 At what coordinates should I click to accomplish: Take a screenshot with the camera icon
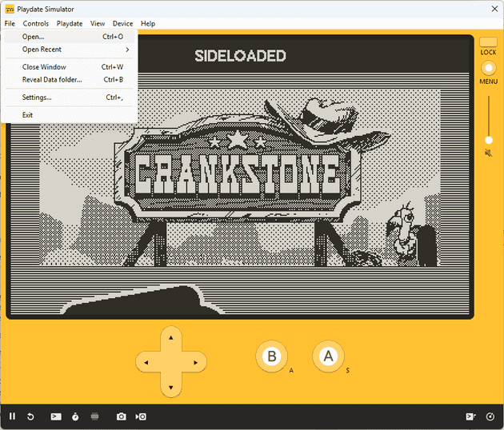point(122,416)
